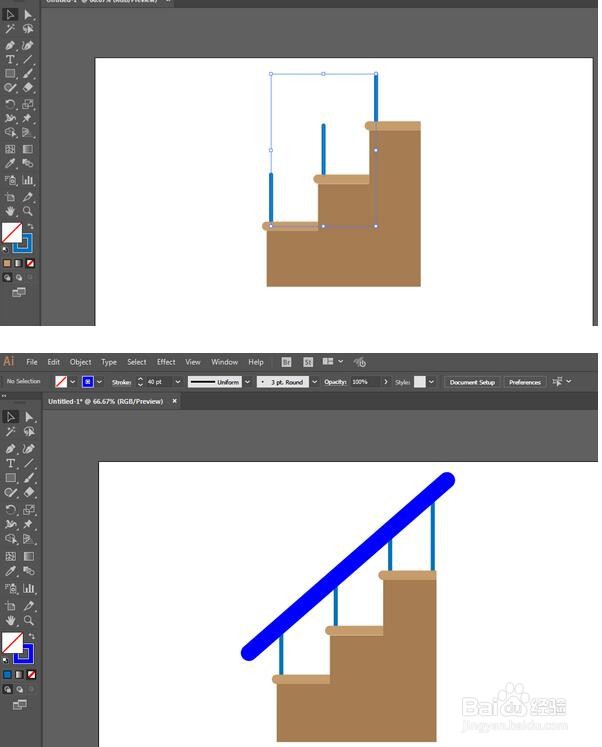Reset default fill and stroke in lower toolbar

(5, 661)
